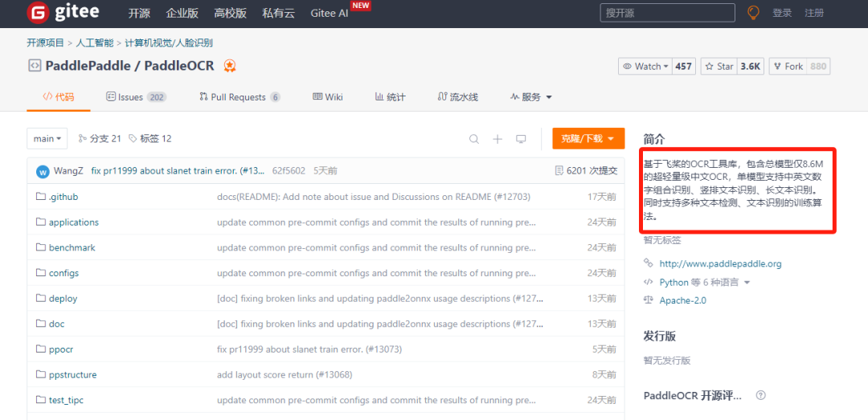This screenshot has width=868, height=420.
Task: Click the help question mark icon
Action: click(x=760, y=396)
